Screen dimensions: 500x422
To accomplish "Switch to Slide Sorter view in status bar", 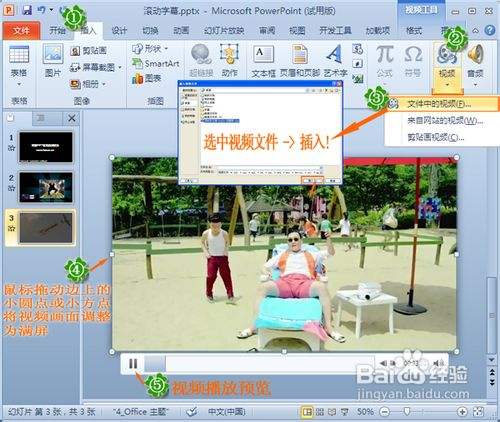I will (320, 412).
